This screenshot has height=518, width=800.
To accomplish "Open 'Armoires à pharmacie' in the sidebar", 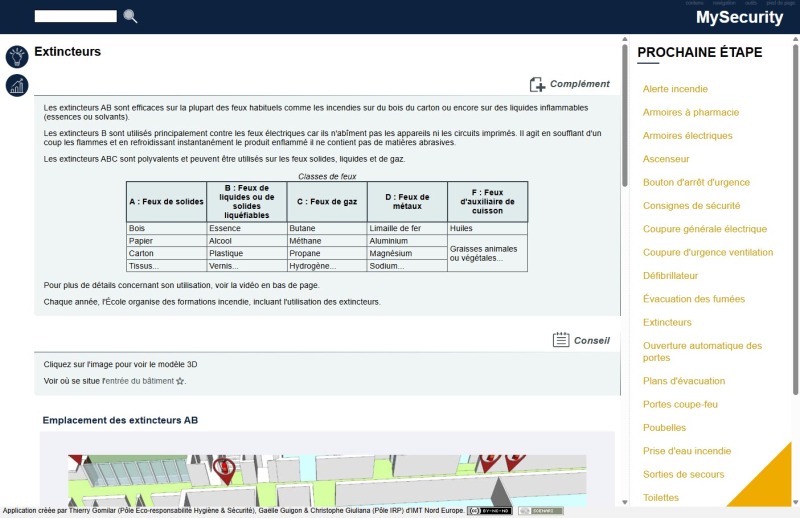I will (x=691, y=112).
